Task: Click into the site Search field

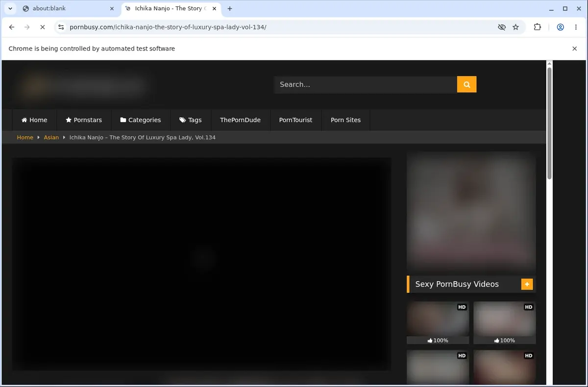Action: 366,84
